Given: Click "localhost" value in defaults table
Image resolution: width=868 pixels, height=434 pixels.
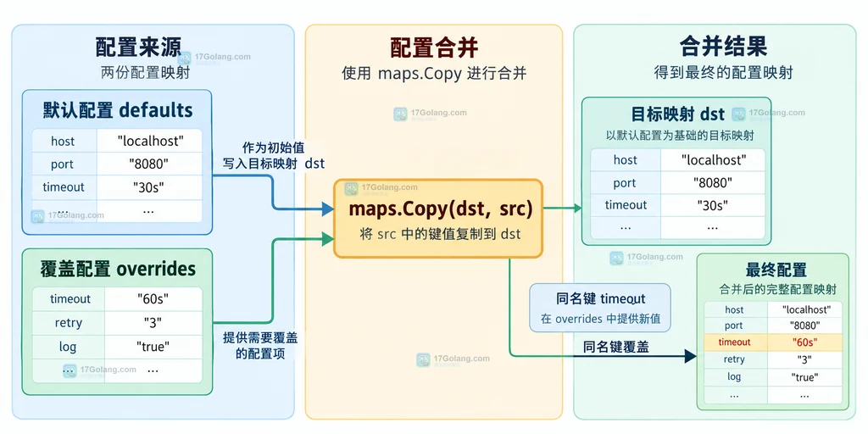Looking at the screenshot, I should pos(150,141).
